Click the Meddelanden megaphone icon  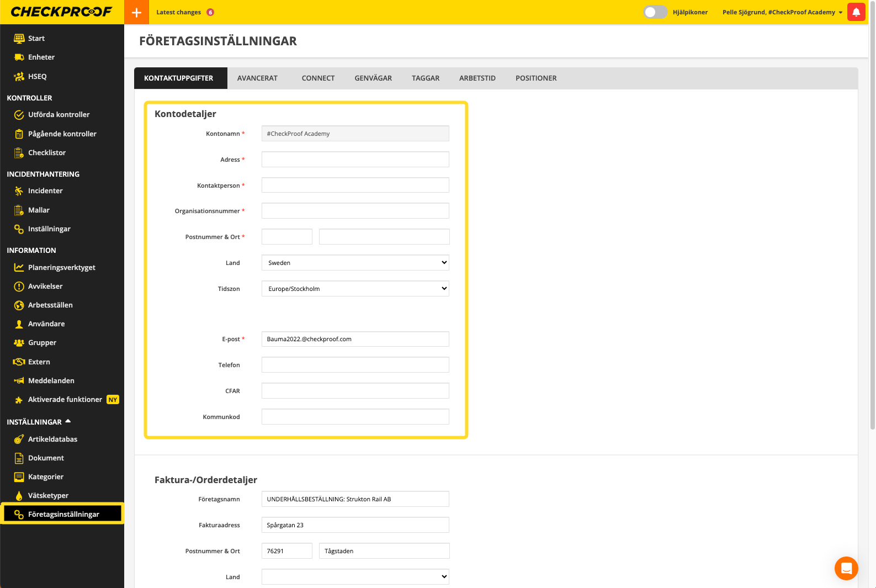[x=19, y=381]
